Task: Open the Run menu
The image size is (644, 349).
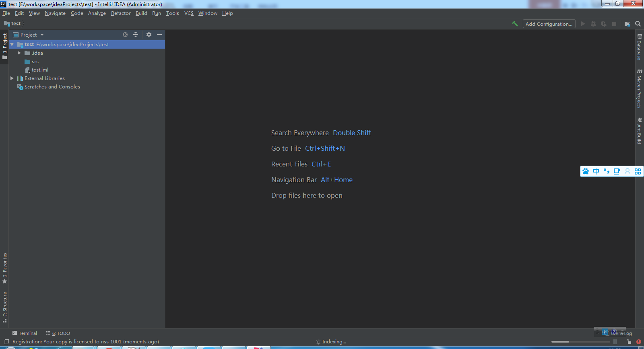Action: pyautogui.click(x=157, y=13)
